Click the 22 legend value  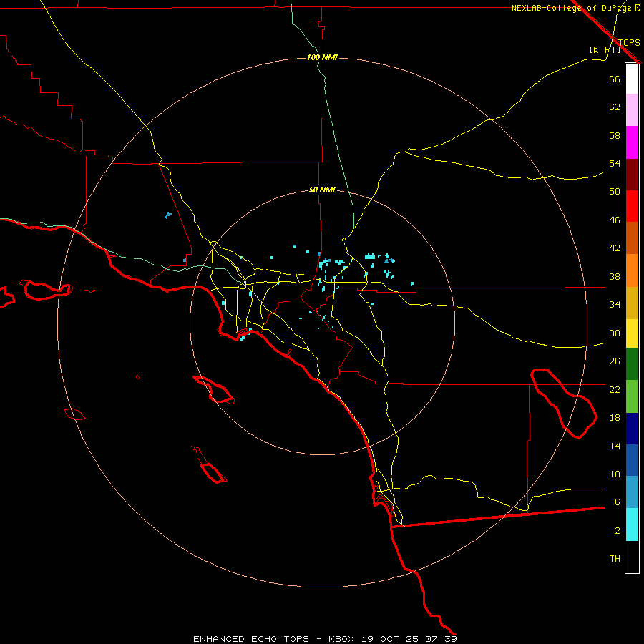615,389
